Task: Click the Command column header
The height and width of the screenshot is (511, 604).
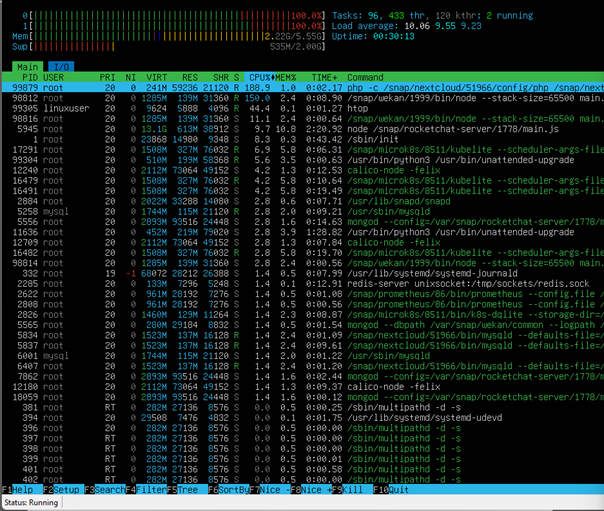Action: [x=366, y=77]
